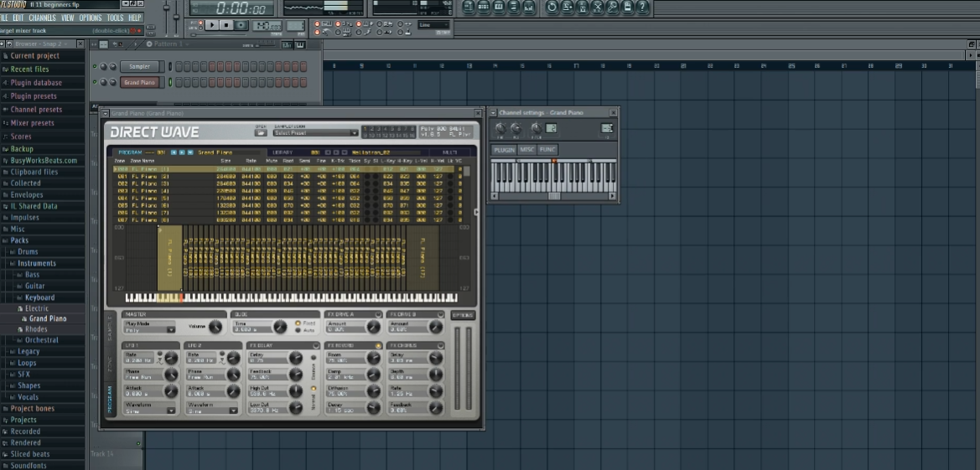Disable the FX Reverb toggle

coord(378,346)
